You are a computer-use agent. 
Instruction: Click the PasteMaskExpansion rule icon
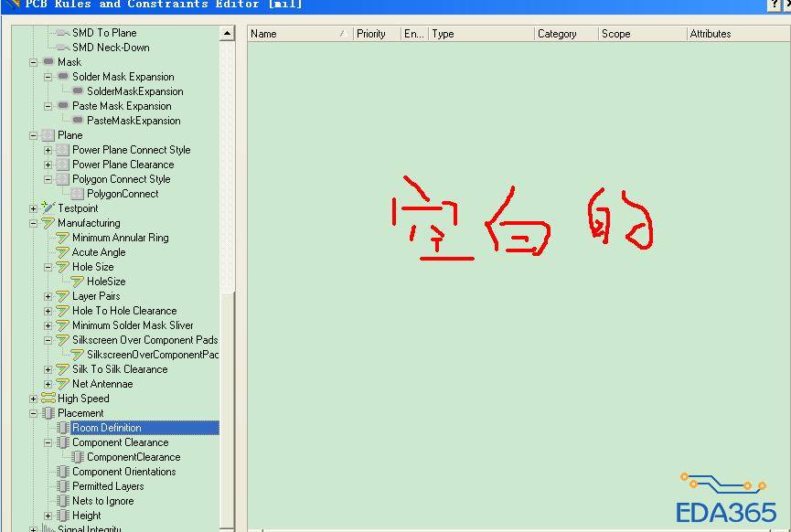click(x=78, y=121)
